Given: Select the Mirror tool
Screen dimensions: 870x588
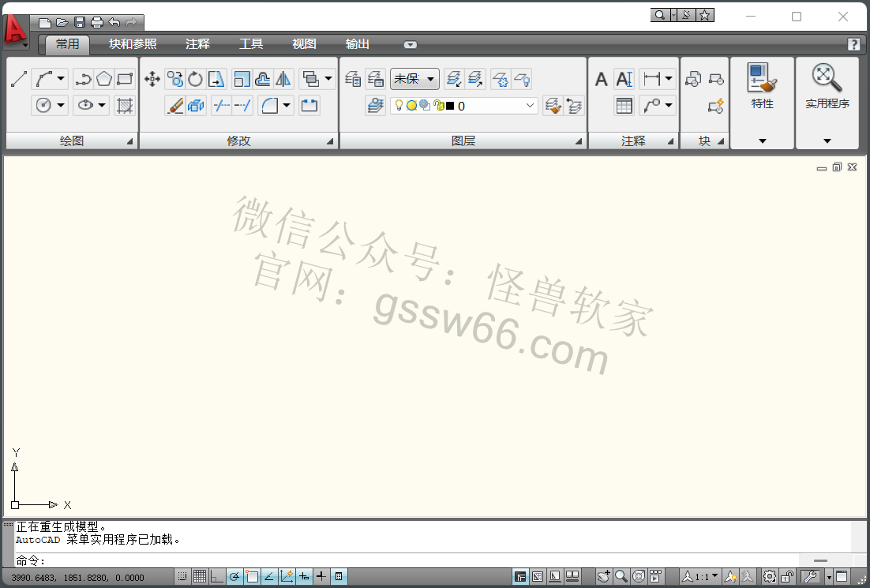Looking at the screenshot, I should [x=283, y=79].
